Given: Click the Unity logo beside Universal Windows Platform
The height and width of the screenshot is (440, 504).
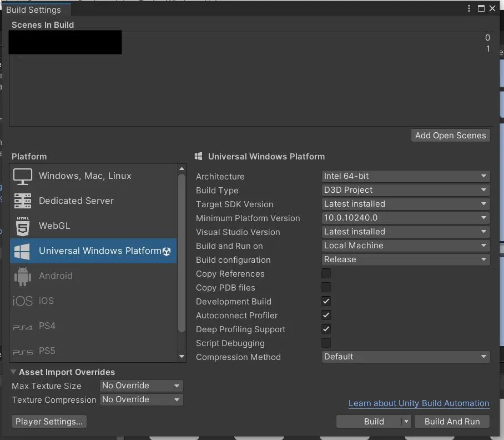Looking at the screenshot, I should click(x=167, y=252).
